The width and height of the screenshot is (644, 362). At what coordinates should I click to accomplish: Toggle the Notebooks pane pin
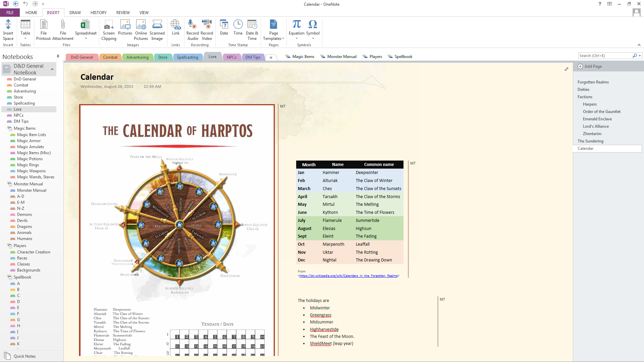[58, 56]
